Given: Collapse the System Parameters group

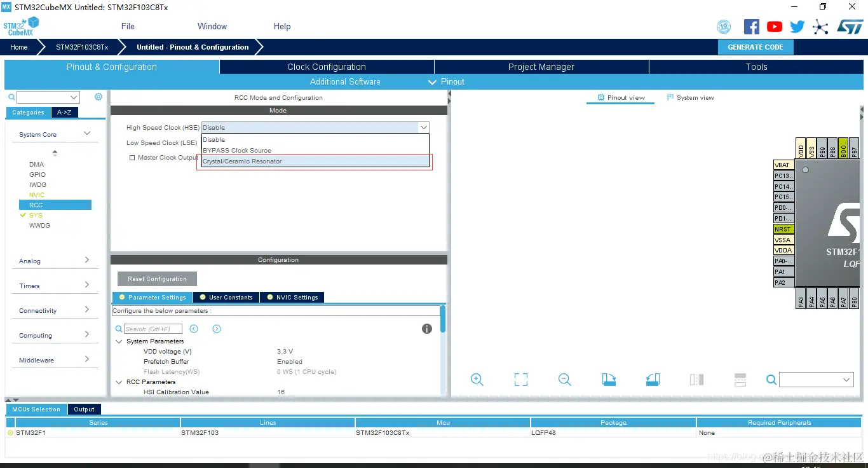Looking at the screenshot, I should (119, 341).
